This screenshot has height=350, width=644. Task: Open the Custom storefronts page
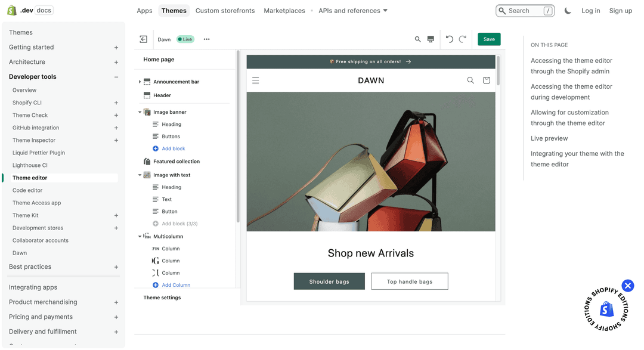(225, 10)
